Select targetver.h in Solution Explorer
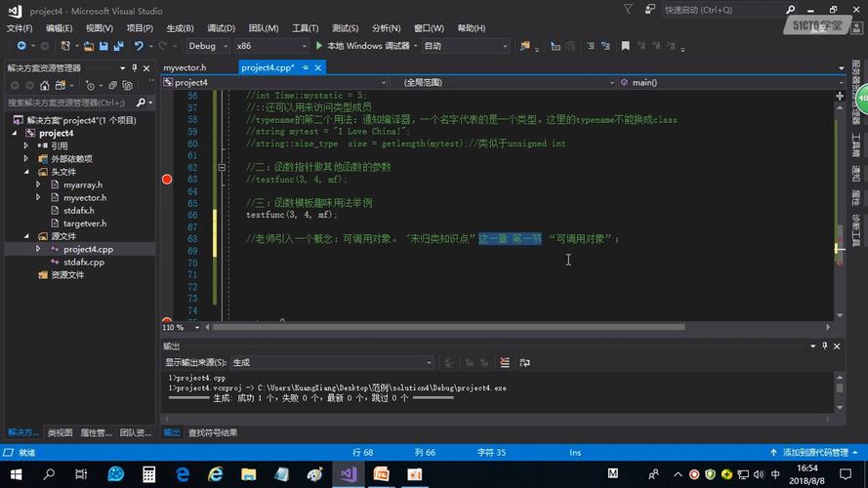 (85, 224)
